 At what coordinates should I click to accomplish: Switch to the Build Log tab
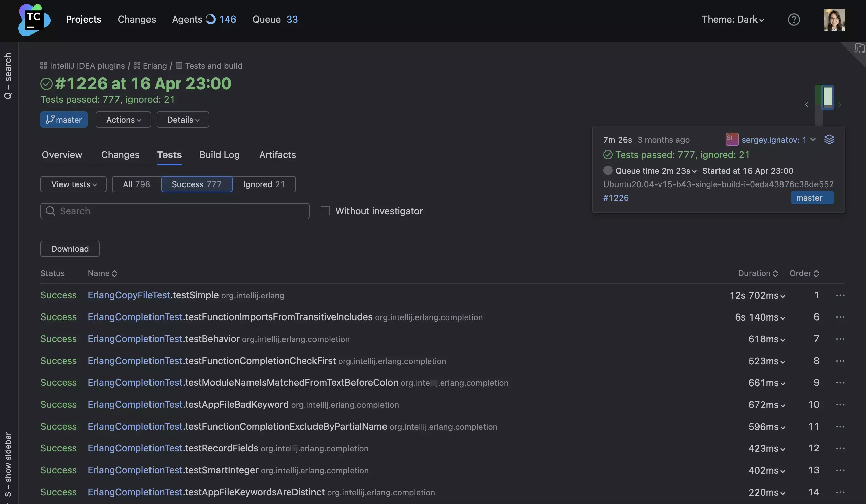coord(219,155)
